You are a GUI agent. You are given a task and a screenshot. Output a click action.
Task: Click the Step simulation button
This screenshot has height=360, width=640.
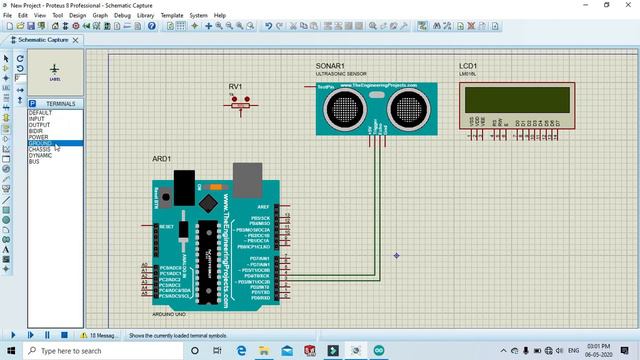point(30,335)
